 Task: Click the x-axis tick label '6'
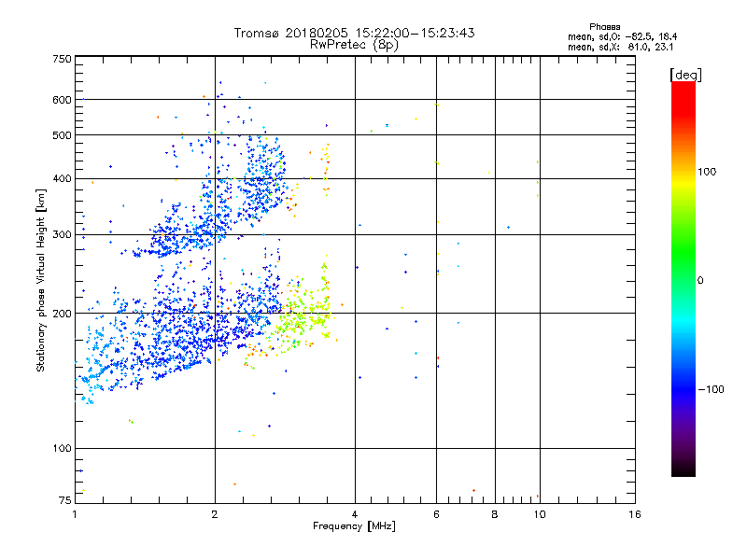436,514
